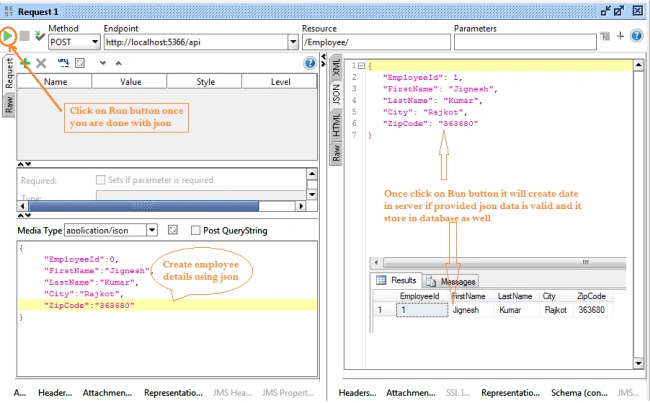Click the Name column header in parameters table
The height and width of the screenshot is (403, 650).
(55, 82)
